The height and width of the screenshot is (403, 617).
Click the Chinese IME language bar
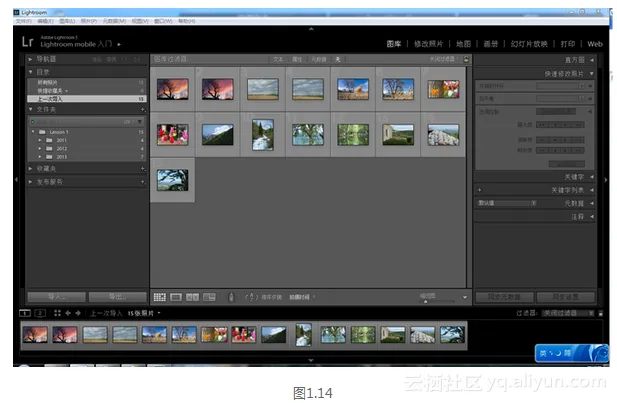[572, 353]
